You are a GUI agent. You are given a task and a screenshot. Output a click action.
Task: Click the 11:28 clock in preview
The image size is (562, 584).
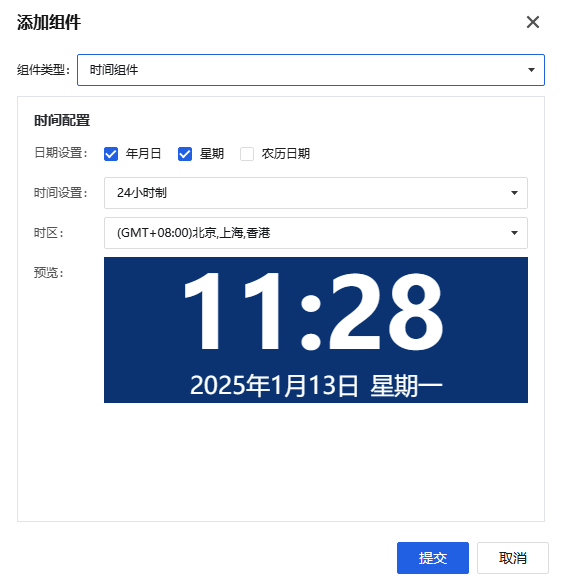[314, 311]
